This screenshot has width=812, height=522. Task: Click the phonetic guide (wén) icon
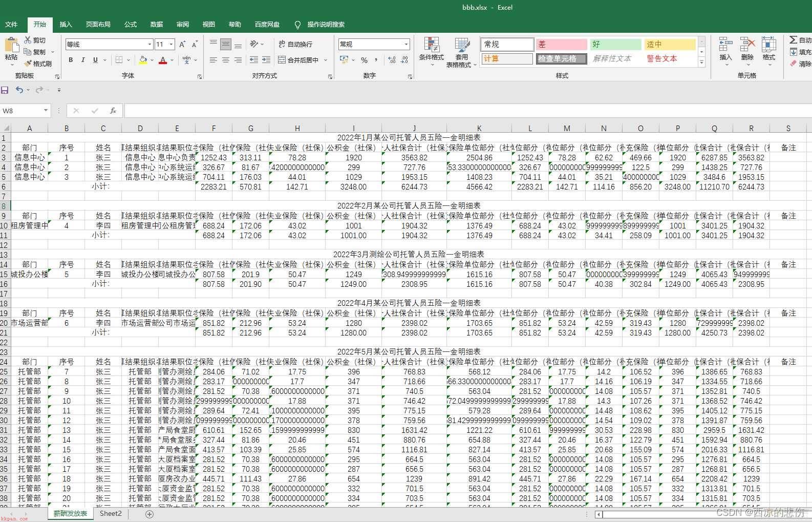pos(186,60)
